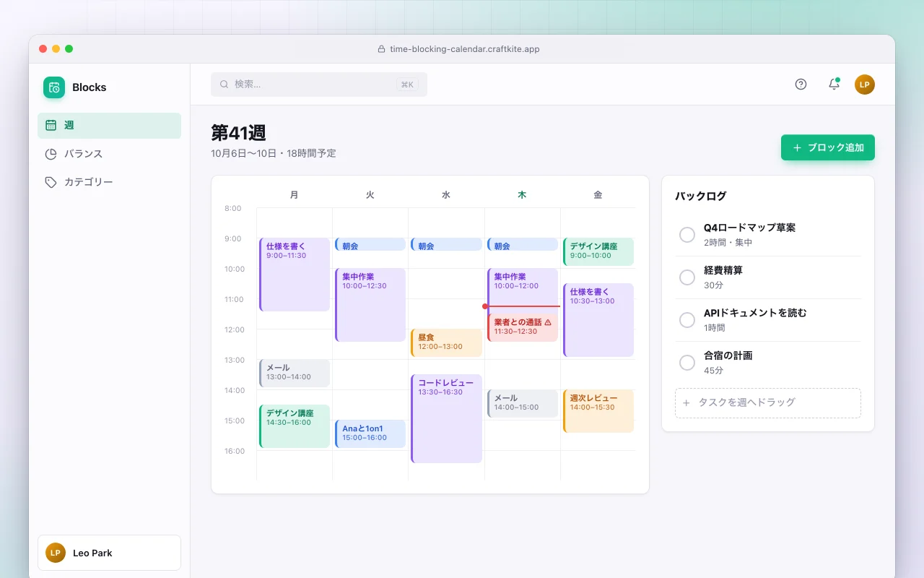Image resolution: width=924 pixels, height=578 pixels.
Task: Open Leo Park profile card
Action: point(109,553)
